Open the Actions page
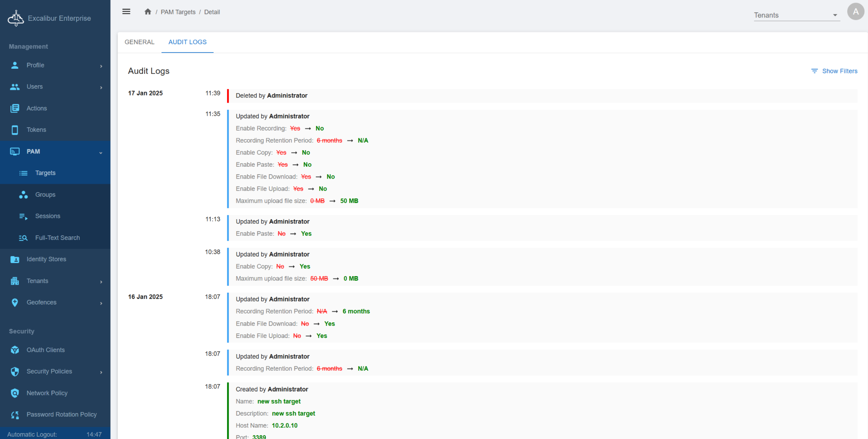The image size is (868, 439). [x=55, y=109]
